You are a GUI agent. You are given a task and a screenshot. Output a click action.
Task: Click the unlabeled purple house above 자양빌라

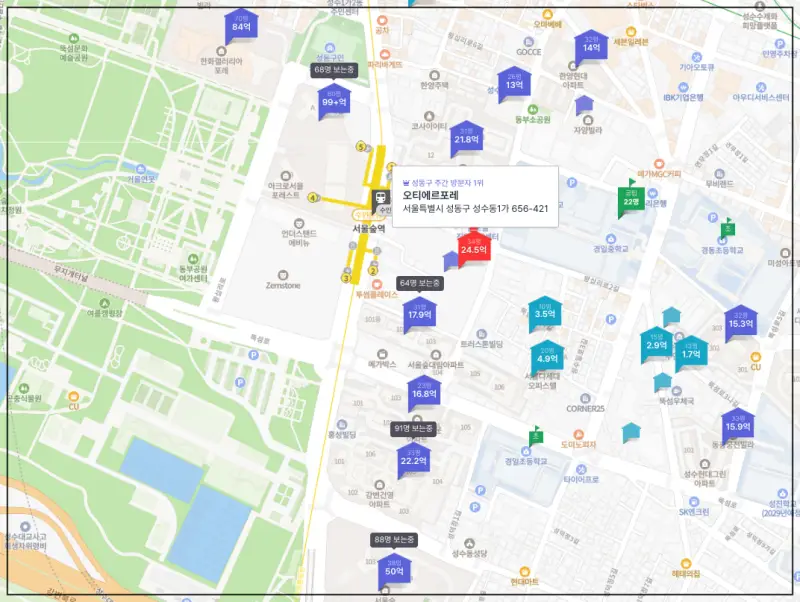tap(584, 105)
